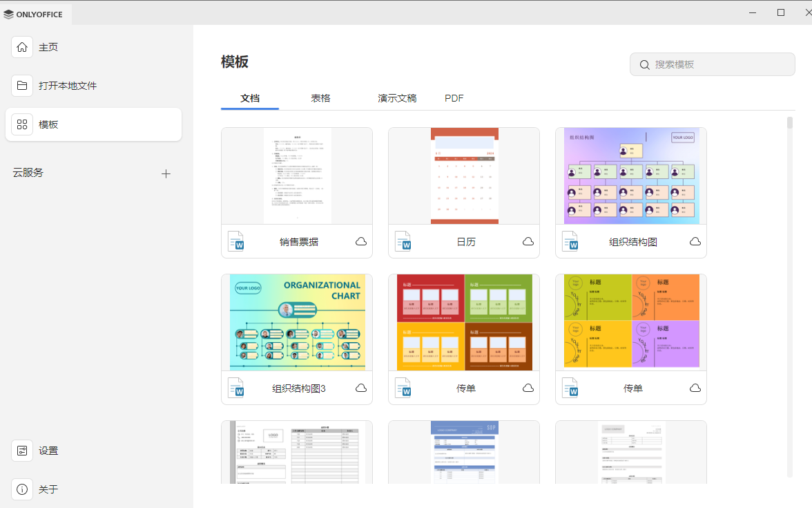The image size is (812, 508).
Task: Open the 销售票据 template thumbnail
Action: [297, 176]
